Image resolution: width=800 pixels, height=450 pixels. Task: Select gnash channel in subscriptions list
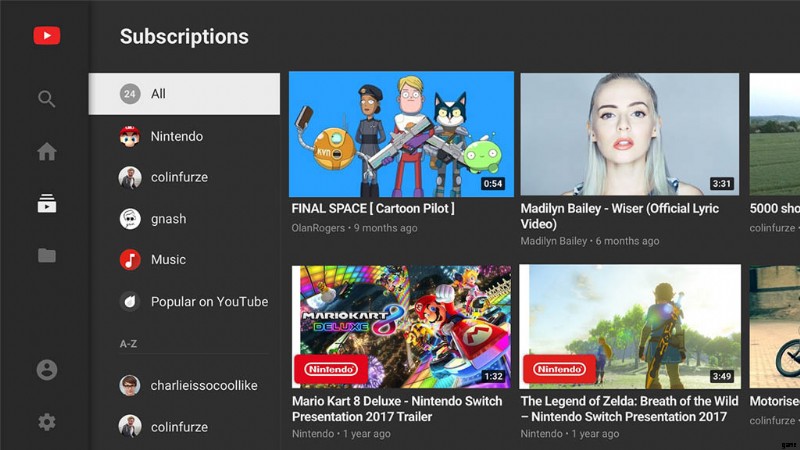coord(168,219)
